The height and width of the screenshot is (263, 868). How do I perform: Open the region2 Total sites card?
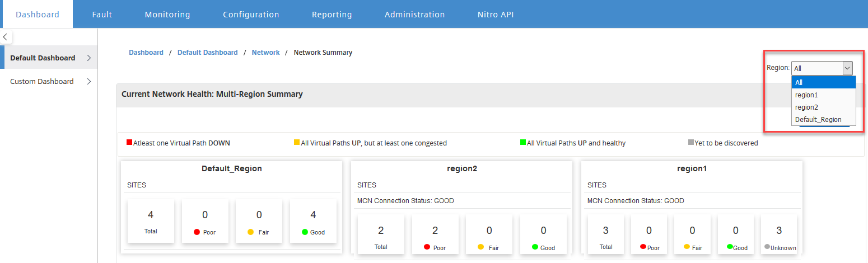pos(381,234)
